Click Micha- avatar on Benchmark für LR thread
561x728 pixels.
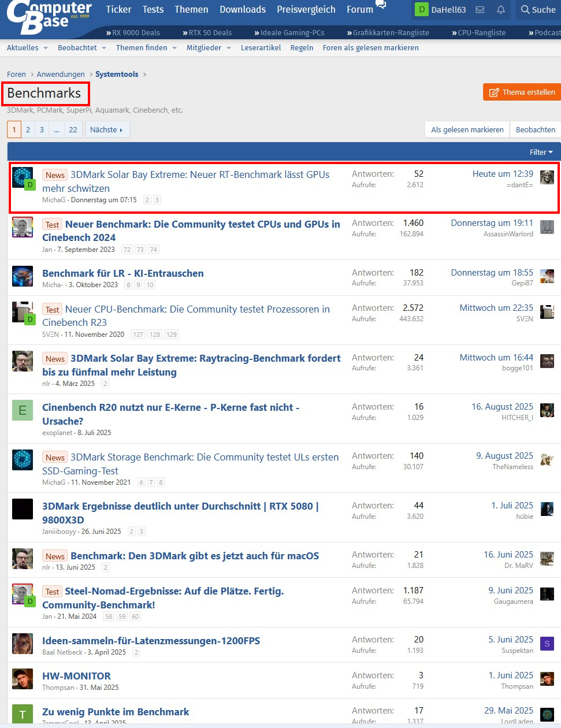pos(23,276)
